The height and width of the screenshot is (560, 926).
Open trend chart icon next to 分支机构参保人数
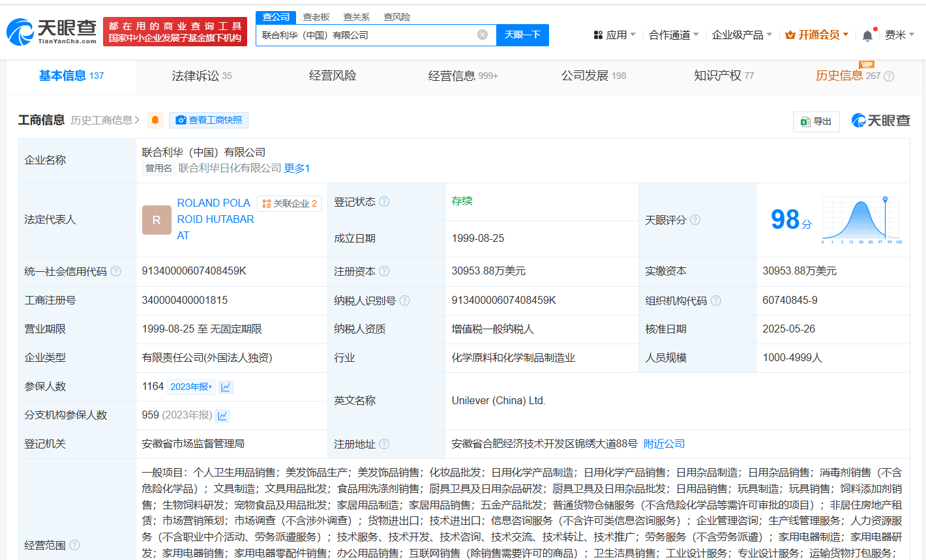point(222,415)
